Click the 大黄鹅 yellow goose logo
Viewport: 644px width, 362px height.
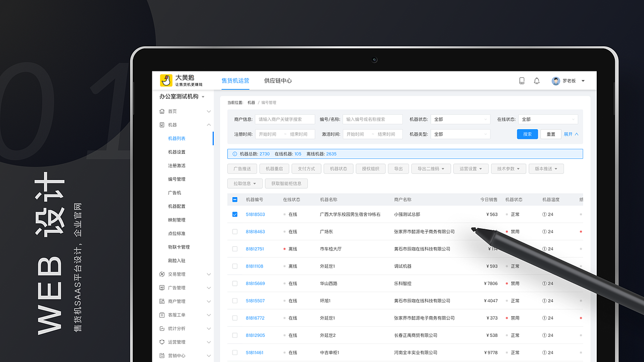(166, 80)
